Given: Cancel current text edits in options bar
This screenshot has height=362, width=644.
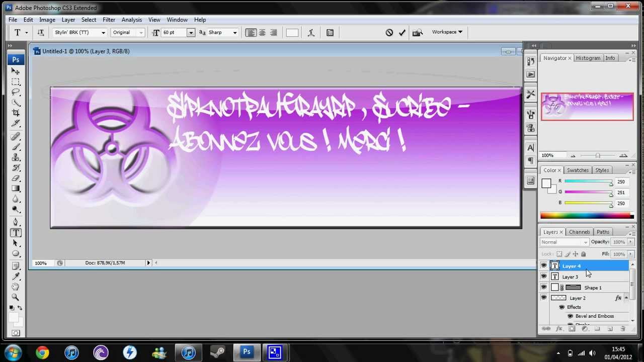Looking at the screenshot, I should (x=389, y=33).
